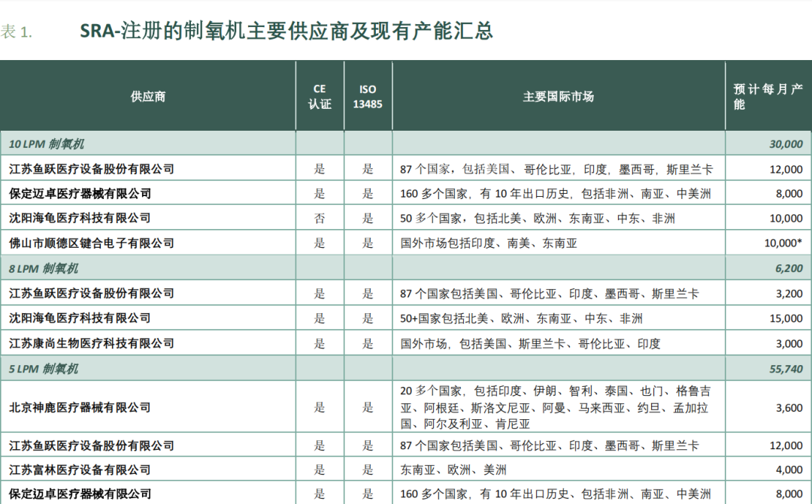Click the CE '是' cell in 北京神鹿医疗器械 row

[320, 407]
